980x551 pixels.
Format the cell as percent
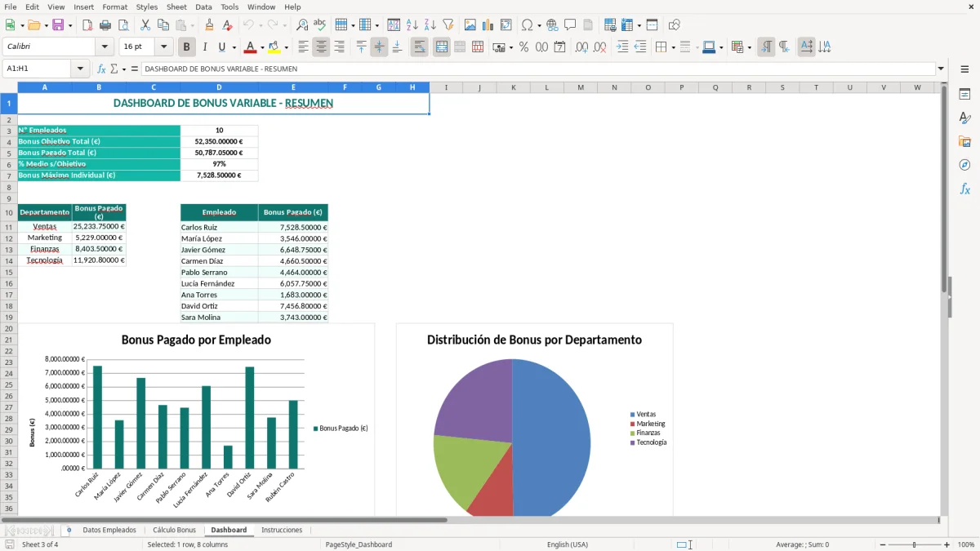pos(523,47)
